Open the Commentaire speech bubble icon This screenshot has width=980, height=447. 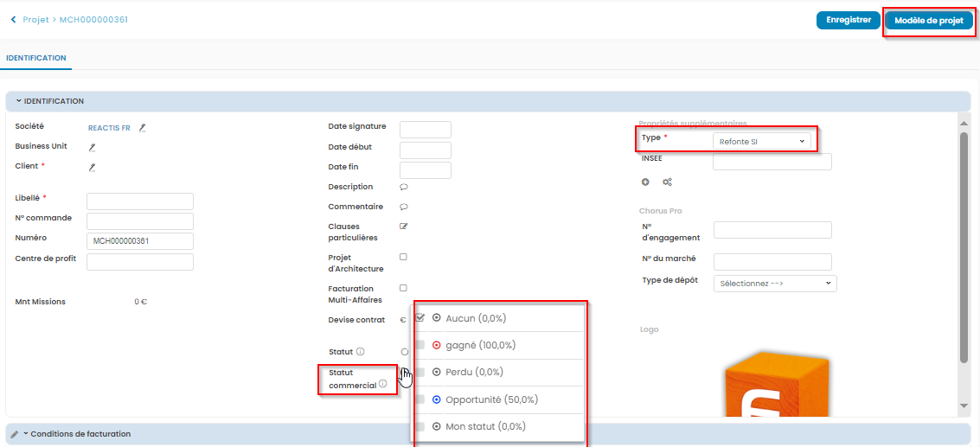pyautogui.click(x=403, y=207)
